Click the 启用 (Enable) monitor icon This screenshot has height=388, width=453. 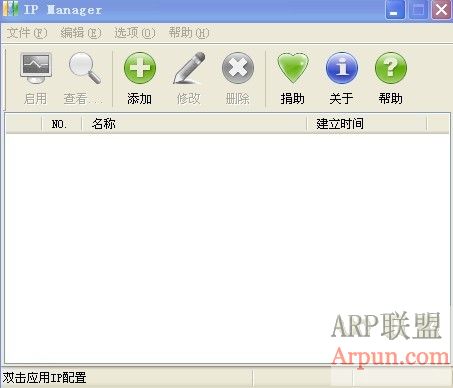(x=36, y=68)
